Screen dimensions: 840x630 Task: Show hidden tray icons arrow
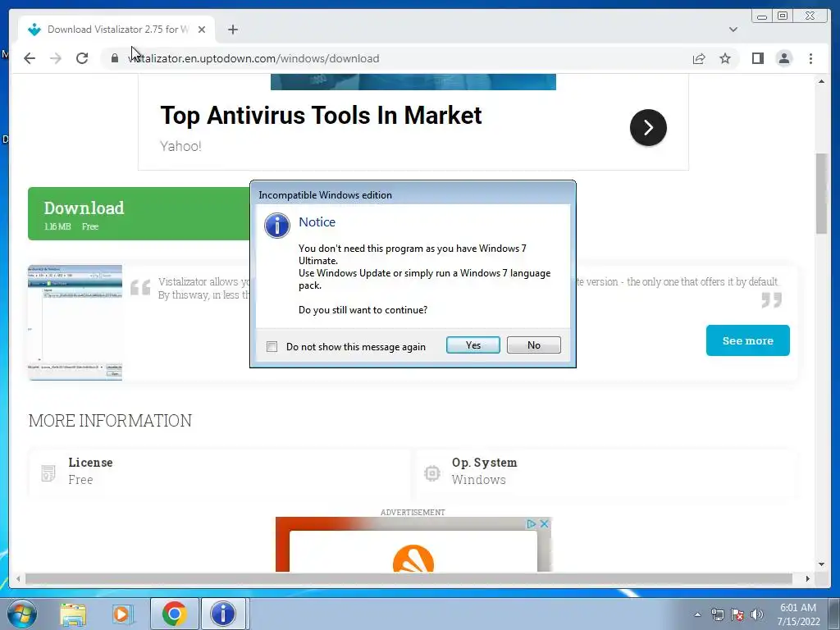pyautogui.click(x=697, y=614)
